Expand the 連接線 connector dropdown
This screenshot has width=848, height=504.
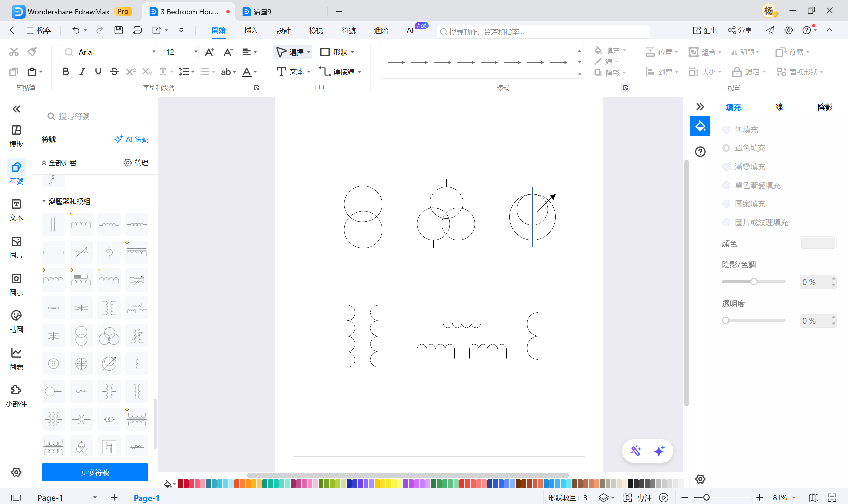(359, 72)
